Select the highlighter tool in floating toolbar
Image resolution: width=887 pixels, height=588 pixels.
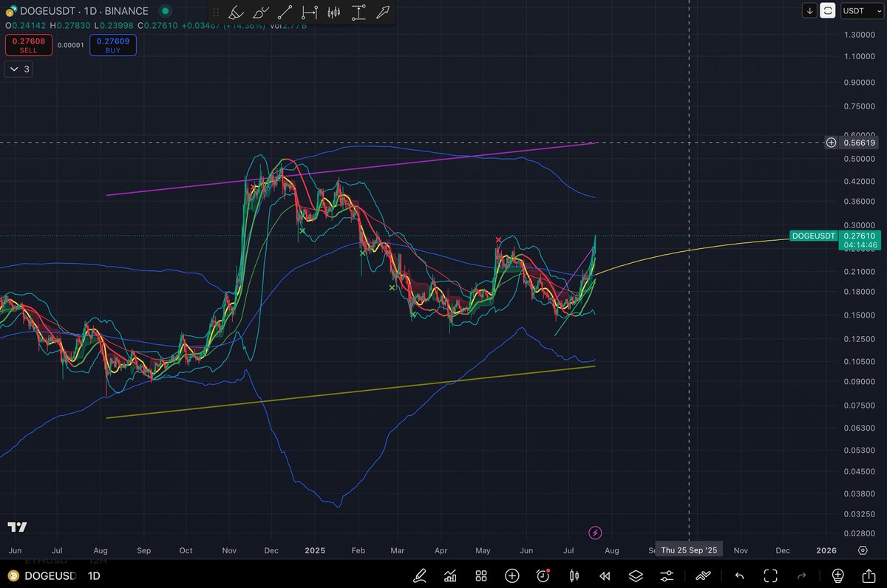pos(235,13)
